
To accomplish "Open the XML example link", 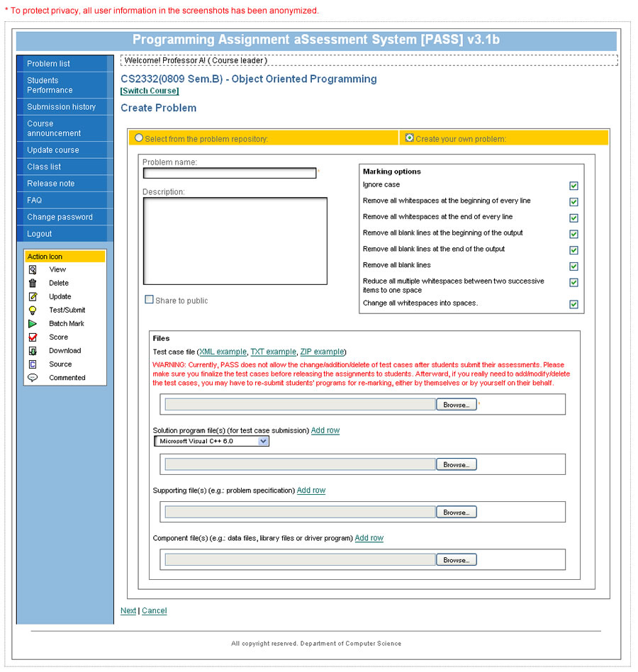I will [223, 352].
